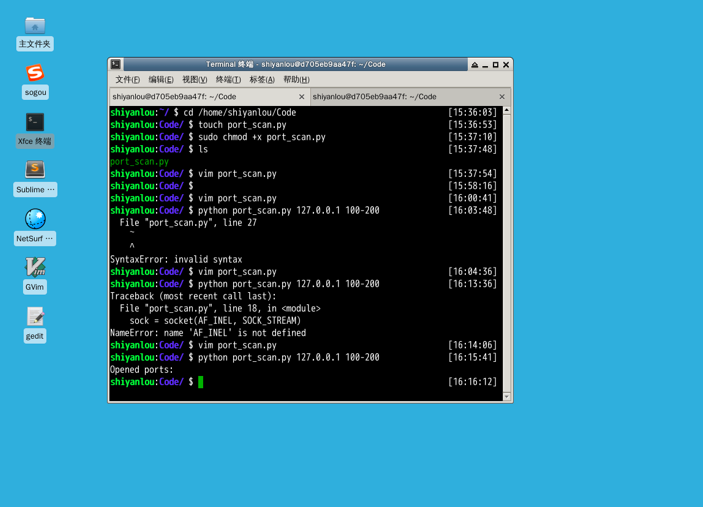Viewport: 703px width, 507px height.
Task: Click the scrollbar down arrow in terminal
Action: pos(507,397)
